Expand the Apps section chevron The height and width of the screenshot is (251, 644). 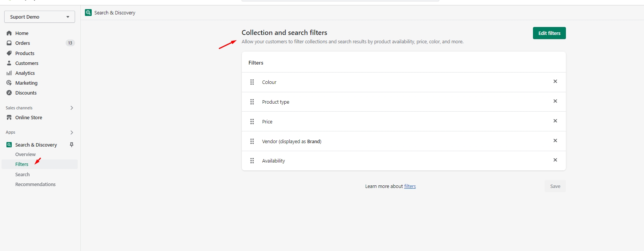coord(72,133)
